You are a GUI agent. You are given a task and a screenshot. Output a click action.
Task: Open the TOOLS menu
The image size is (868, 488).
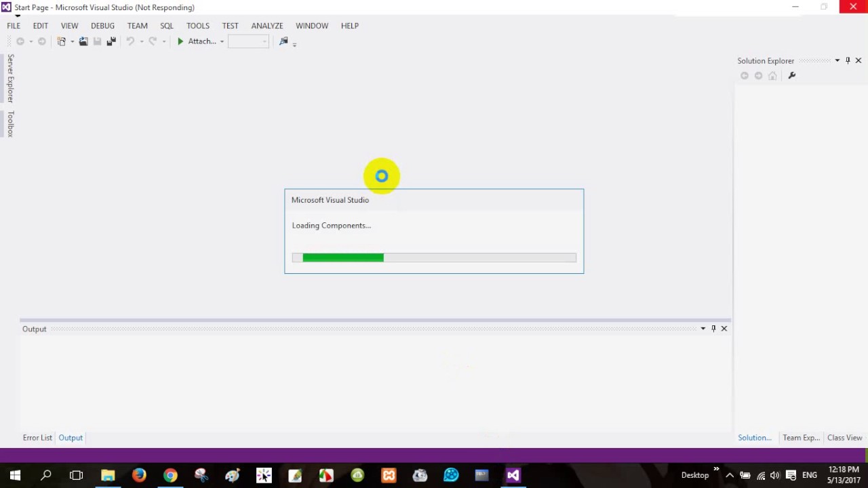tap(198, 26)
